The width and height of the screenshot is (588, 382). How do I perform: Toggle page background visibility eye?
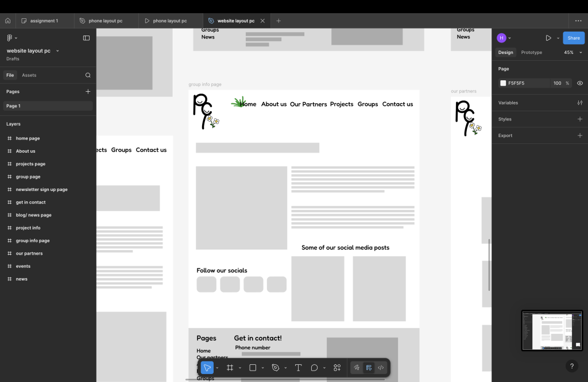pyautogui.click(x=579, y=83)
